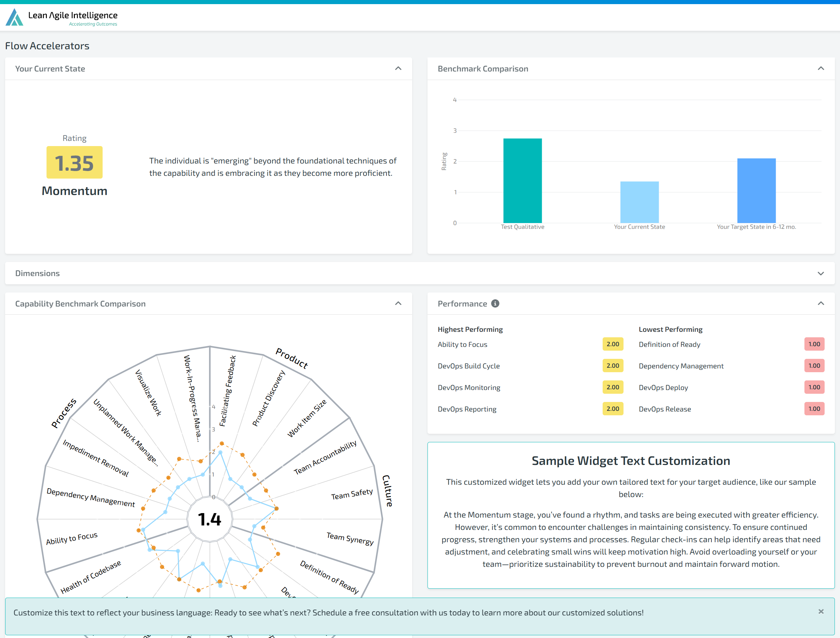Click Impediment Removal radar axis label
The height and width of the screenshot is (638, 840).
click(96, 458)
